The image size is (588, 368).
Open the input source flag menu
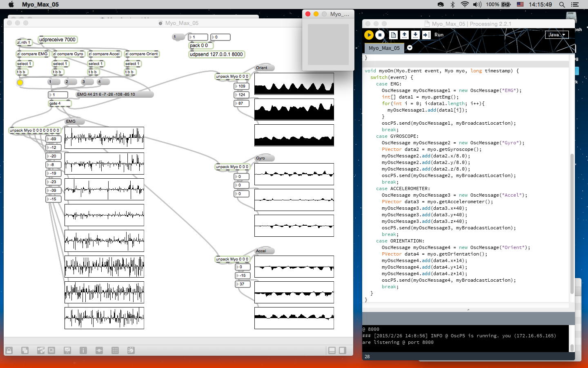pos(520,4)
